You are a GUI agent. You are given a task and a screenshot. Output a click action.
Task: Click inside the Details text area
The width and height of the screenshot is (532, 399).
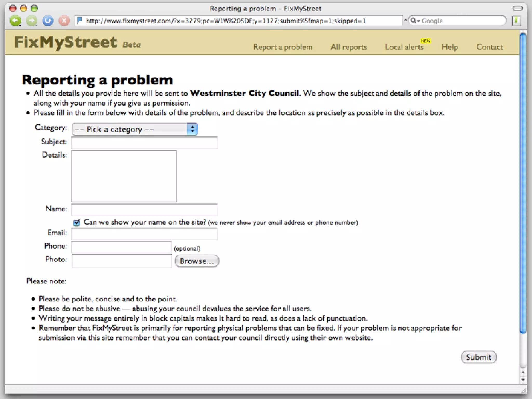tap(124, 176)
